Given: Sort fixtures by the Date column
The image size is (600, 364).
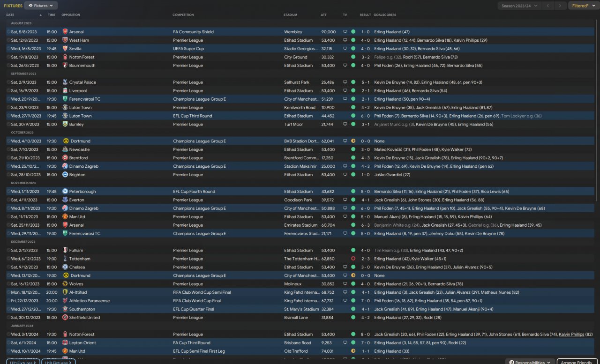Looking at the screenshot, I should pos(10,15).
